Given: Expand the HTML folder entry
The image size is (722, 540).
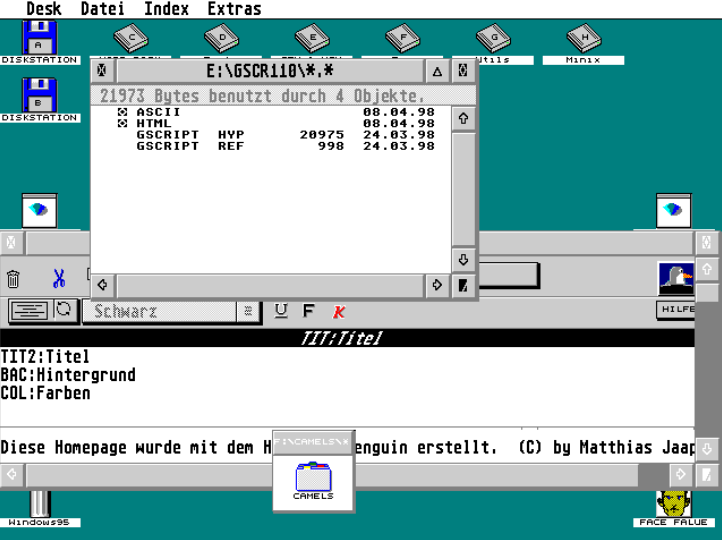Looking at the screenshot, I should [x=123, y=123].
